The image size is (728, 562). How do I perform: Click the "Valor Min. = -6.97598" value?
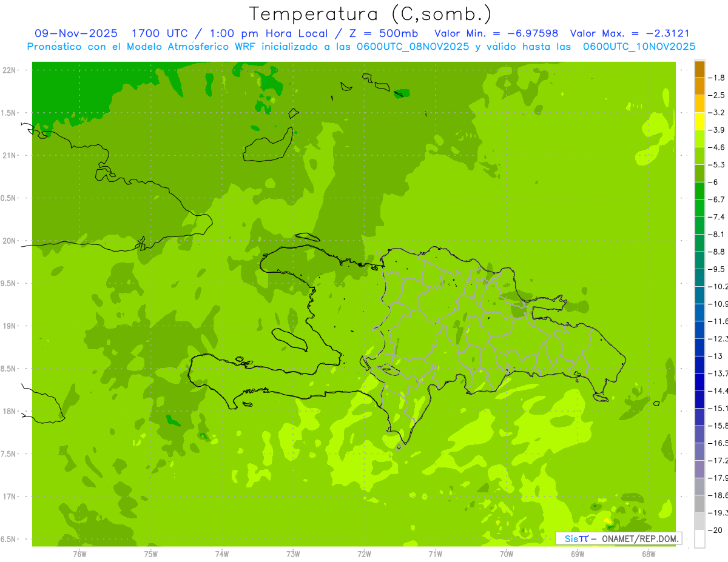tap(497, 33)
